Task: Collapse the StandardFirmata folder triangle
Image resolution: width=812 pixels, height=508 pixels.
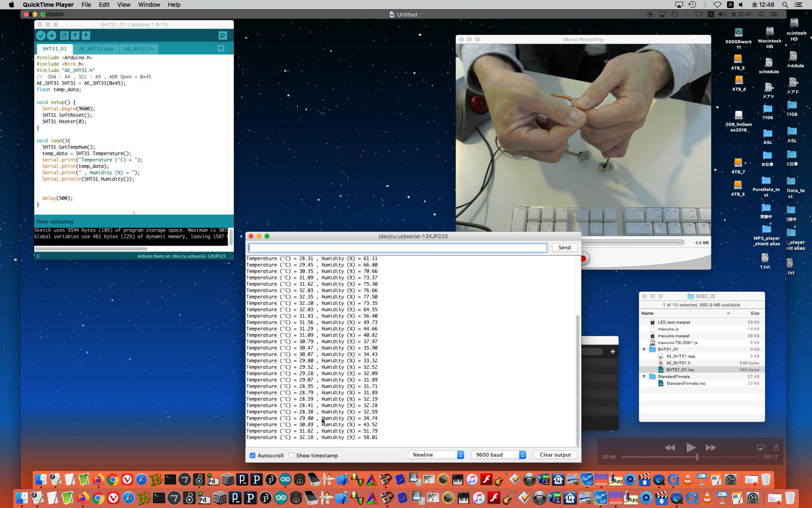Action: click(644, 377)
